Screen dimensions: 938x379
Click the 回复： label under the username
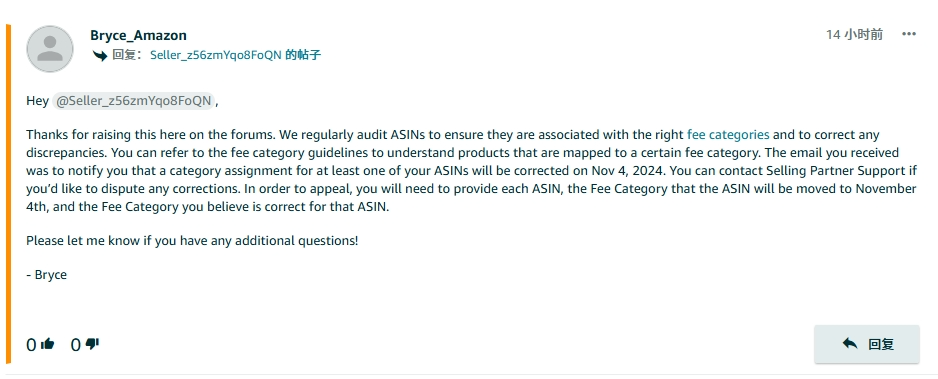(x=128, y=56)
